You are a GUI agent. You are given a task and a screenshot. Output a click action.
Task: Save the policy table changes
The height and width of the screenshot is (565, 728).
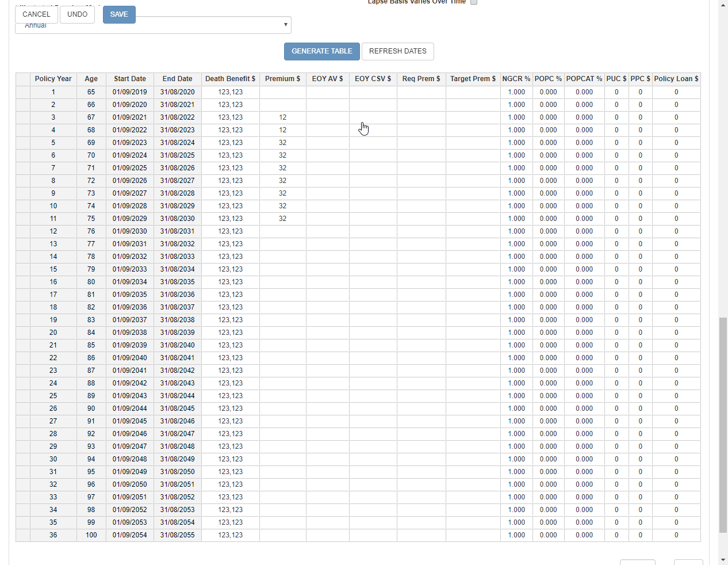click(119, 14)
